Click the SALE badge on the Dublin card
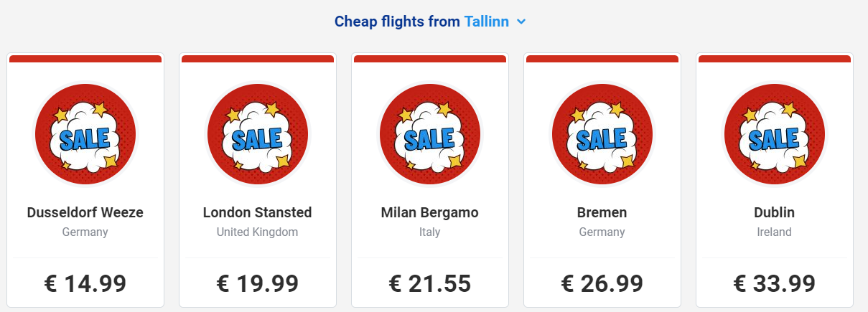This screenshot has width=868, height=312. click(x=775, y=135)
